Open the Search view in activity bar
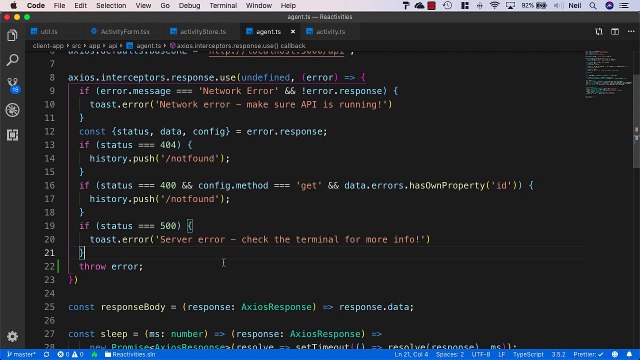 (x=12, y=60)
